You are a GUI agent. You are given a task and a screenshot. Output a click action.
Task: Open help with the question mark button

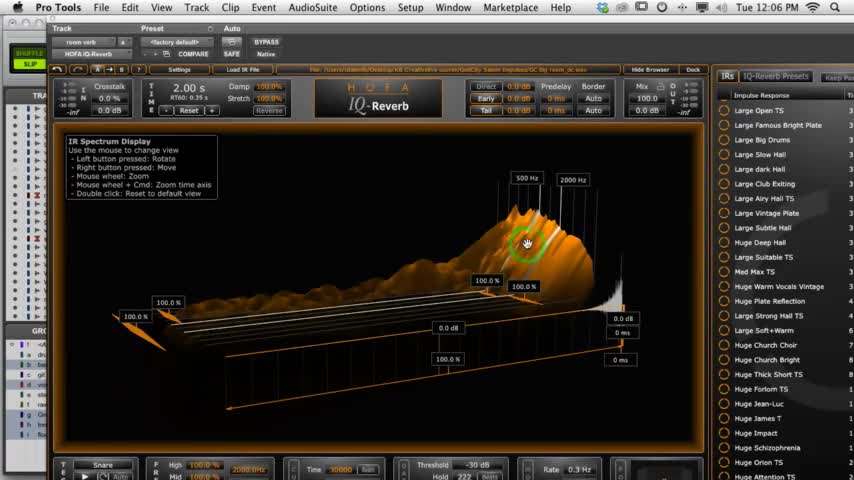click(139, 70)
